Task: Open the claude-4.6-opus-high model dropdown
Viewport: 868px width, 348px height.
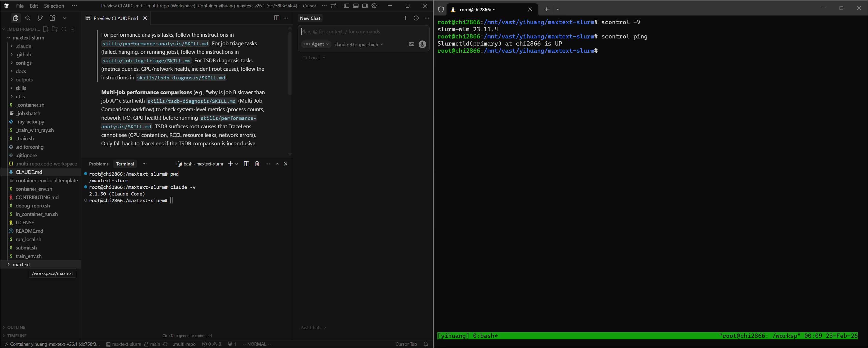Action: (359, 44)
